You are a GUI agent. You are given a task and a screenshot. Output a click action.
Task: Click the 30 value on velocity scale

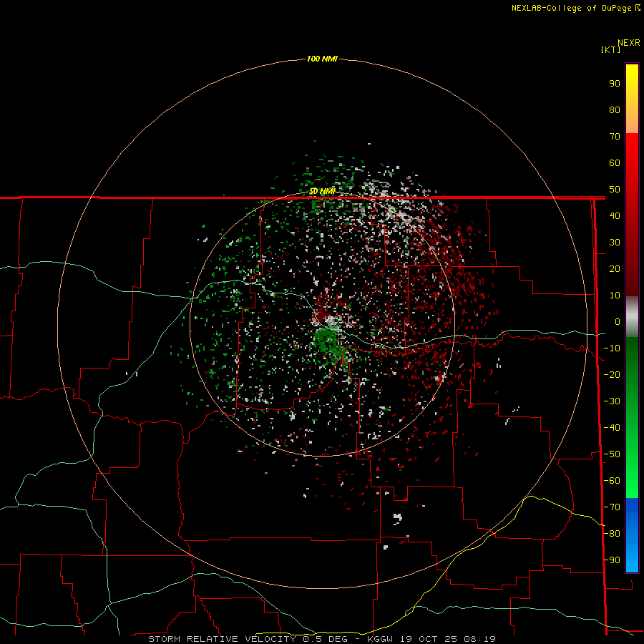tap(615, 243)
